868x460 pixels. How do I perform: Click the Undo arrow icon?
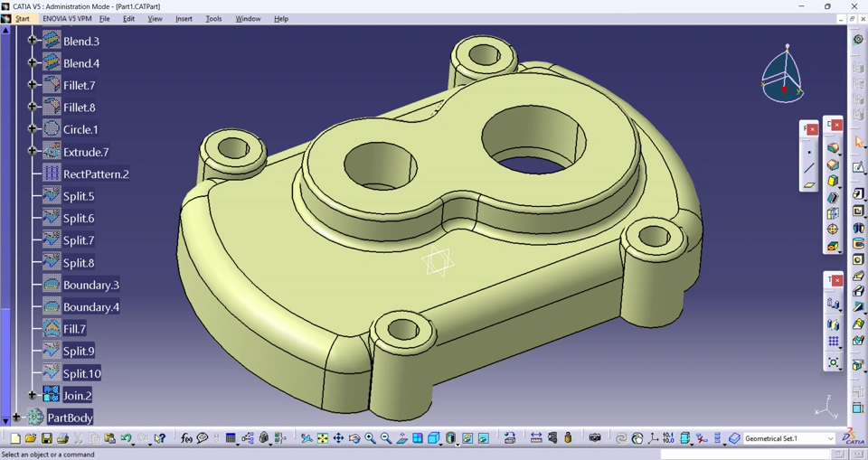(x=126, y=438)
